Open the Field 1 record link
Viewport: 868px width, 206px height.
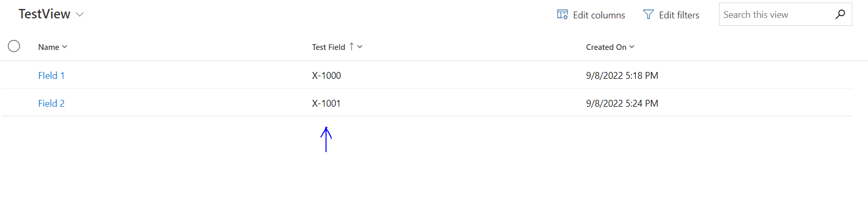(51, 76)
